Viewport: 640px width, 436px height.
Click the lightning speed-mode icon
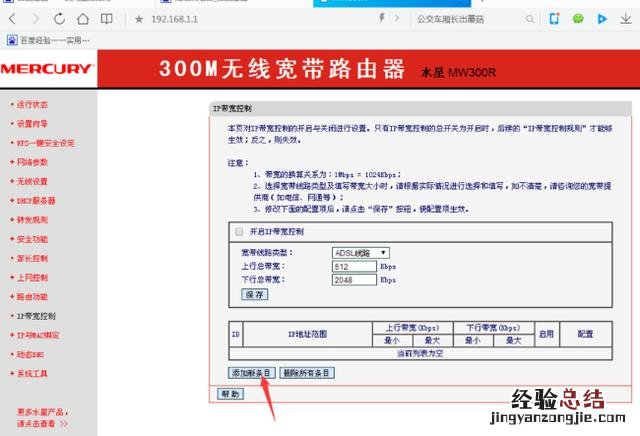[382, 18]
